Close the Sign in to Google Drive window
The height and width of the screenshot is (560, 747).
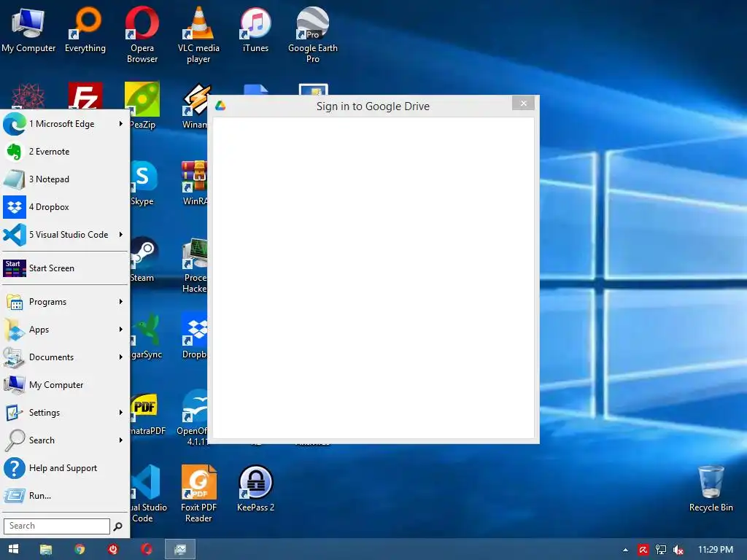pyautogui.click(x=523, y=104)
